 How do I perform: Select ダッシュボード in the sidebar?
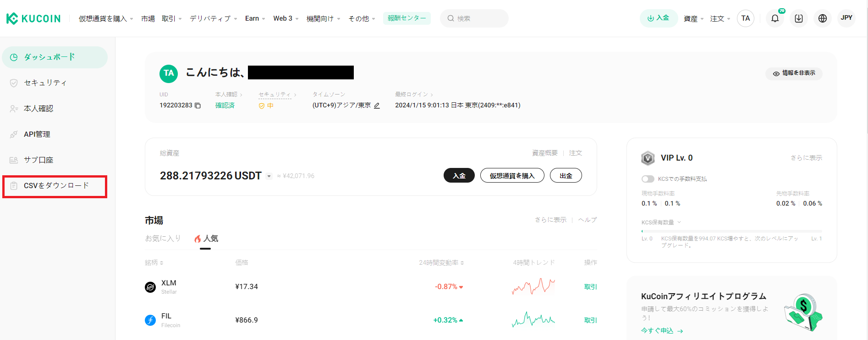pos(55,57)
